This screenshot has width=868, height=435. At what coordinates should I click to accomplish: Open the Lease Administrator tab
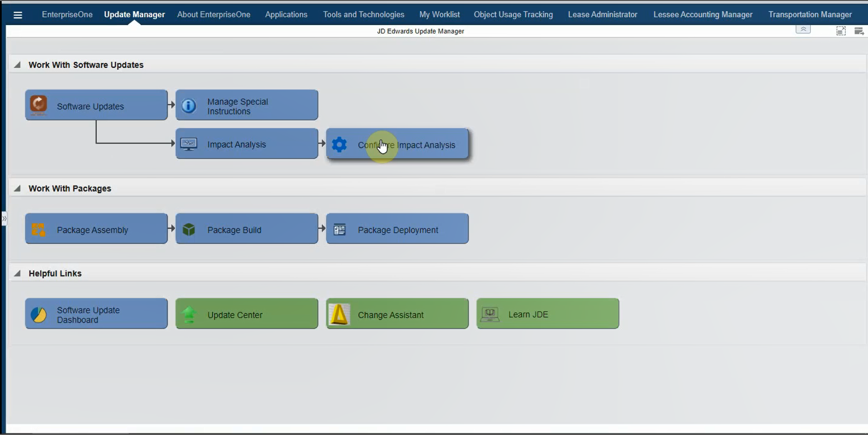603,14
